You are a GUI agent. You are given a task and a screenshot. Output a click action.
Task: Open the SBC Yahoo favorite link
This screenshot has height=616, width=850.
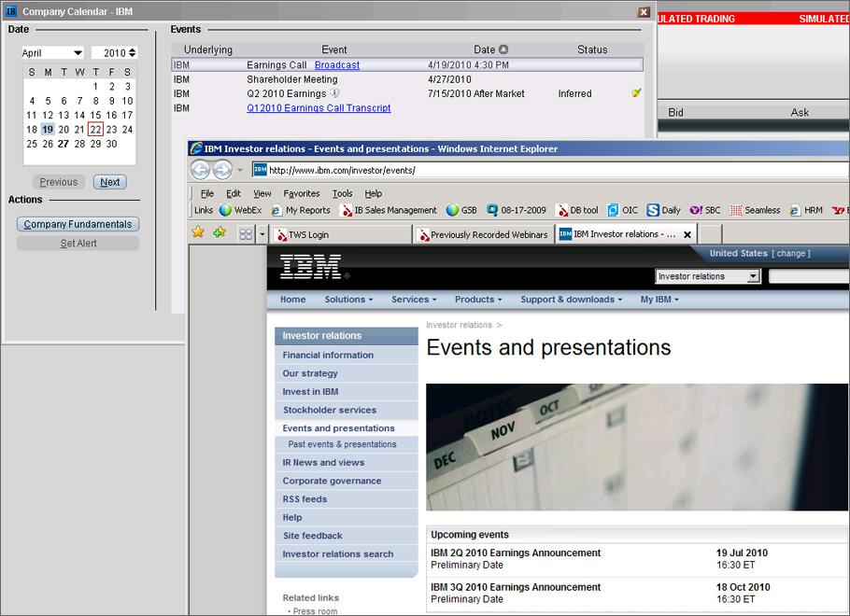(705, 210)
